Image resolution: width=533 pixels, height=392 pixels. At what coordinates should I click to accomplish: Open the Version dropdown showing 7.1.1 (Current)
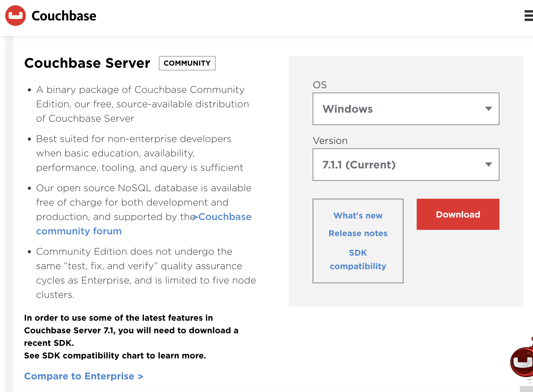[406, 165]
